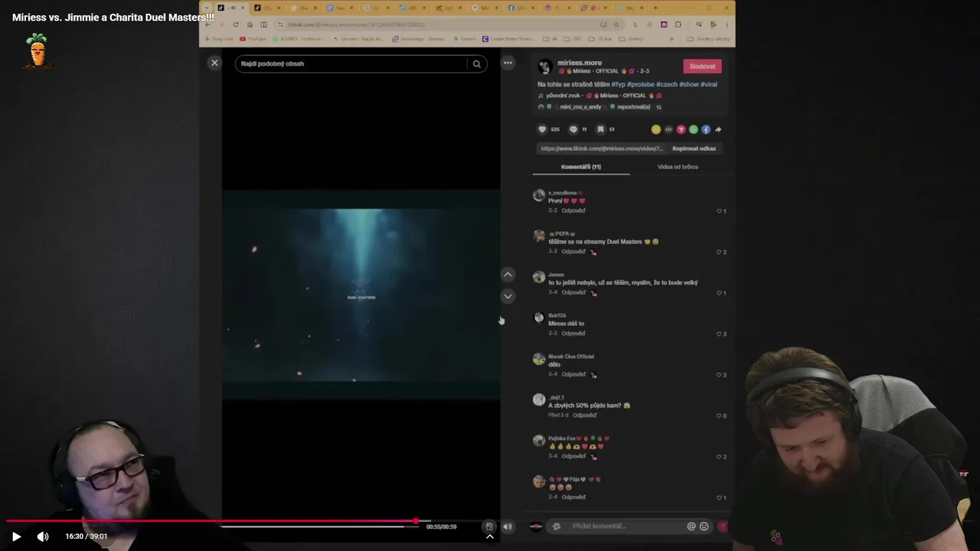980x551 pixels.
Task: Like the 'Miress dáš to' comment
Action: [x=720, y=334]
